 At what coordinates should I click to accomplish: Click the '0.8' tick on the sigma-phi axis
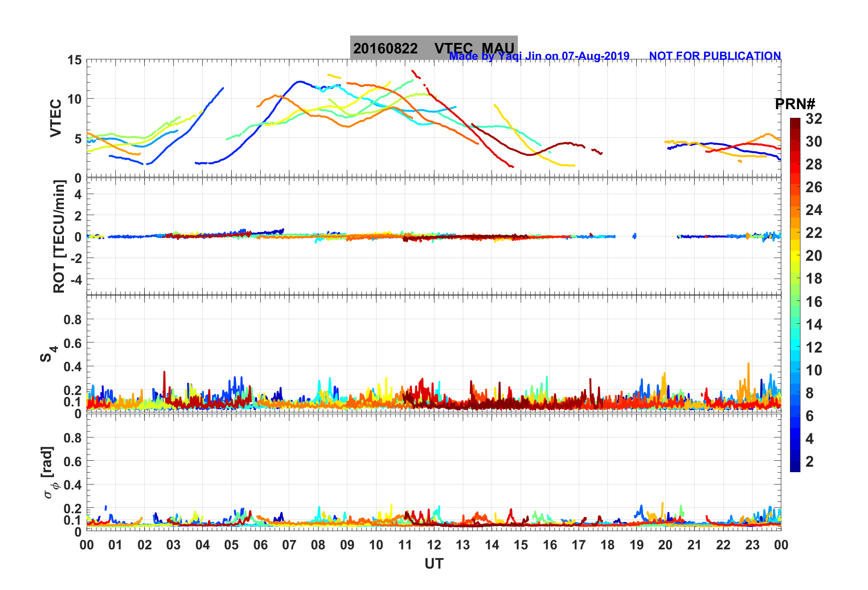[73, 438]
